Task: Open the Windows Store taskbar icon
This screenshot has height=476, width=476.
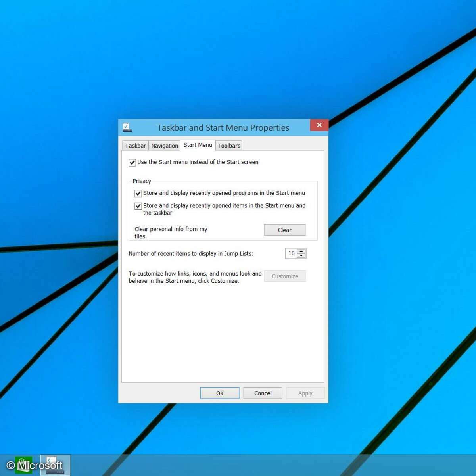Action: [23, 465]
